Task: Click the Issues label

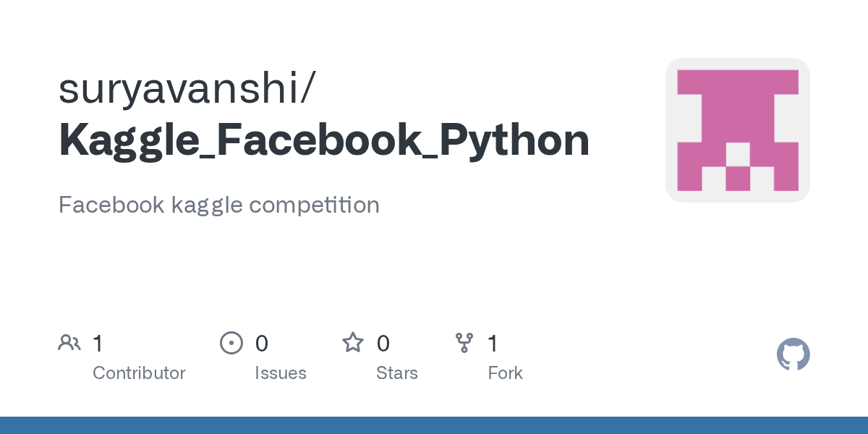Action: pyautogui.click(x=281, y=373)
